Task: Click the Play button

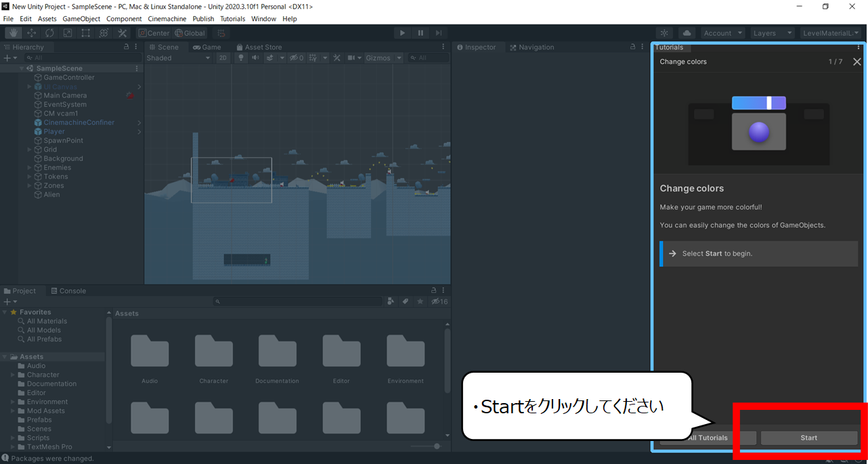Action: click(402, 32)
